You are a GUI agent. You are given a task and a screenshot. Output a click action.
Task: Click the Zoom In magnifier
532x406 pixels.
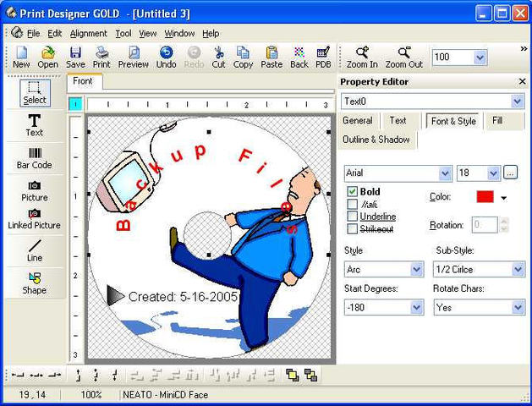pyautogui.click(x=362, y=57)
